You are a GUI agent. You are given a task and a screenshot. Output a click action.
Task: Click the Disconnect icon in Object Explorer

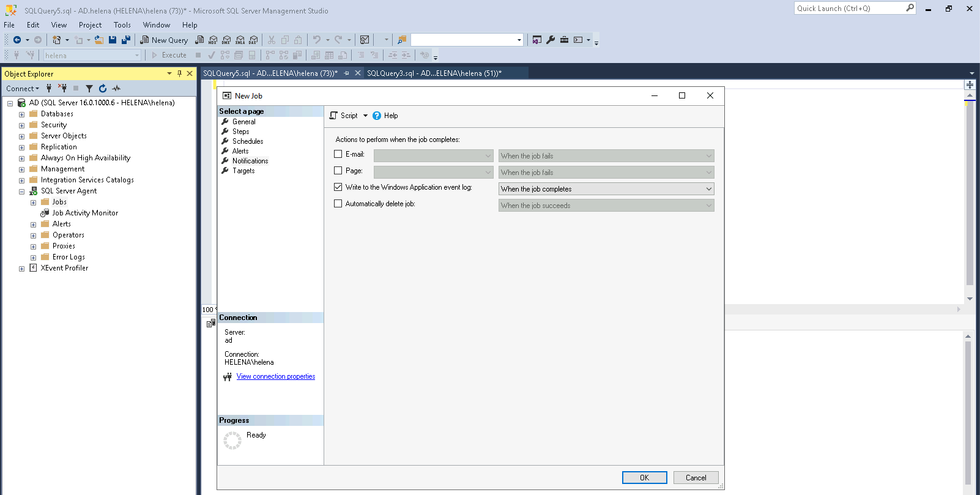pyautogui.click(x=62, y=89)
